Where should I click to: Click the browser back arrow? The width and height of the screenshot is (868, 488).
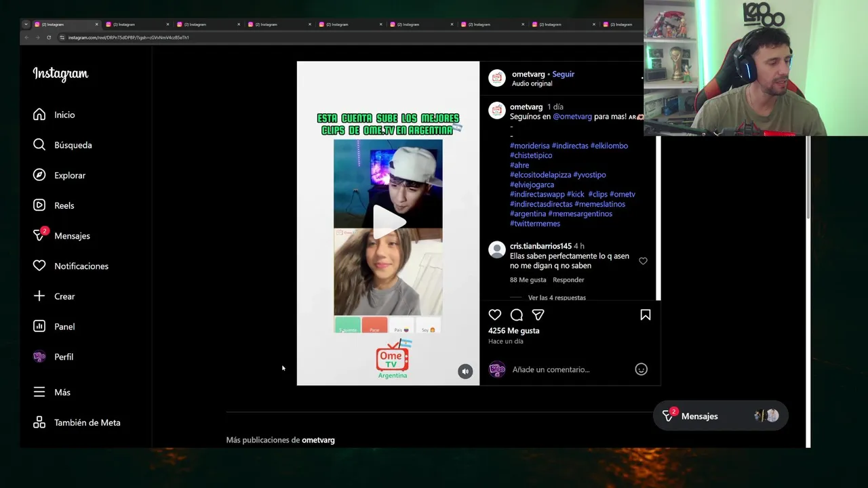pyautogui.click(x=27, y=37)
